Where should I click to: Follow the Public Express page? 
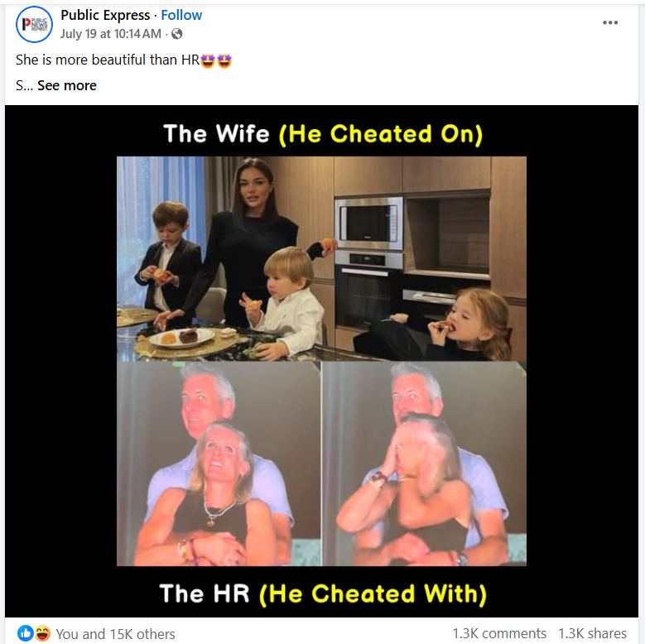click(x=181, y=15)
